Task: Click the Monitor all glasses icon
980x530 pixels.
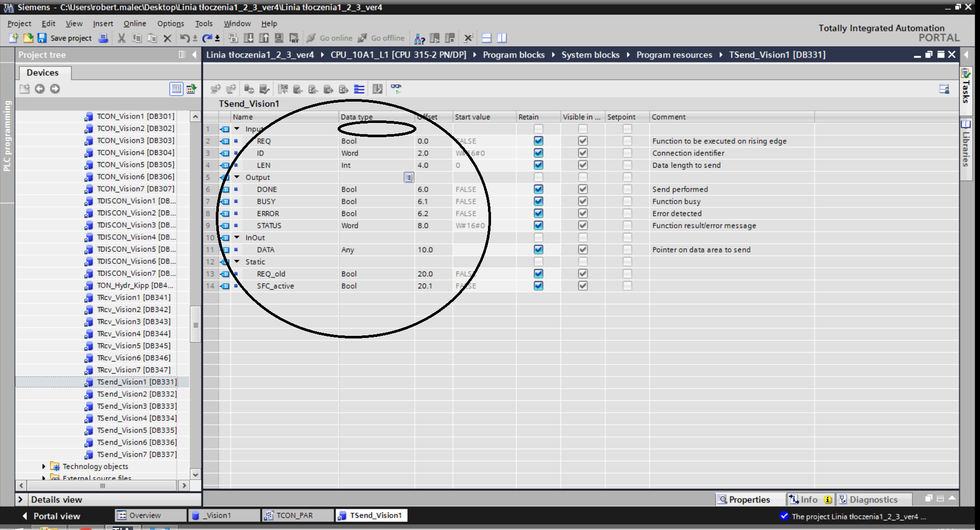Action: pos(396,89)
